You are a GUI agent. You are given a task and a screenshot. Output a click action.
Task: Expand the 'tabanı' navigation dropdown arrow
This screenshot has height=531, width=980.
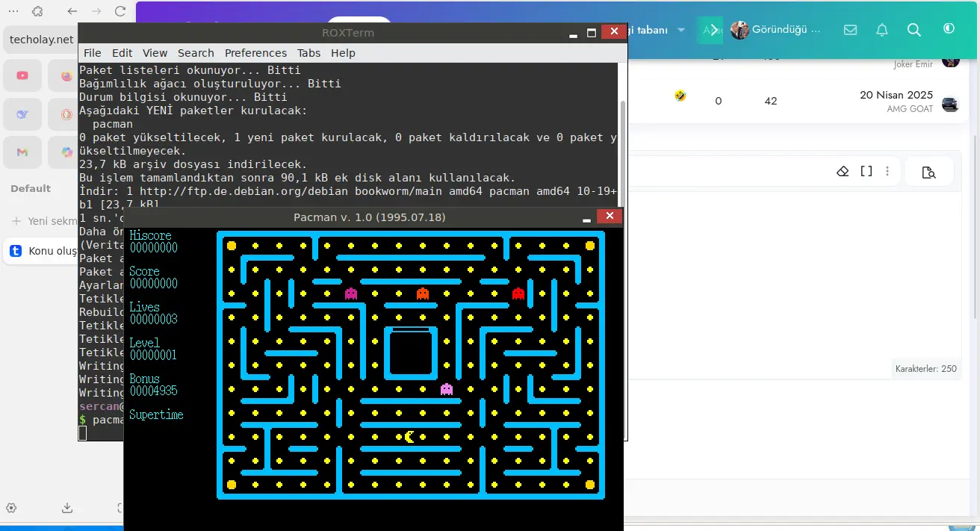pyautogui.click(x=680, y=30)
